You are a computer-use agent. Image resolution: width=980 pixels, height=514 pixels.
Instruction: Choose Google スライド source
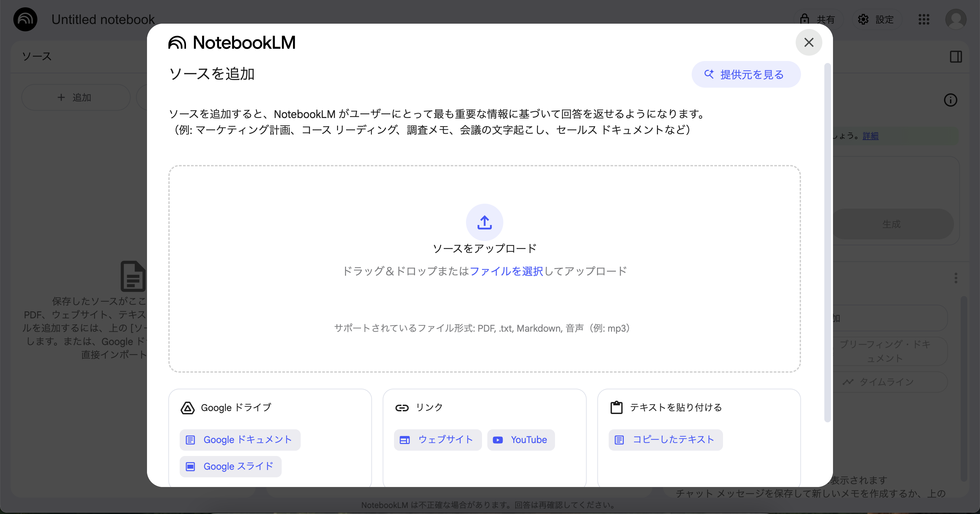230,466
